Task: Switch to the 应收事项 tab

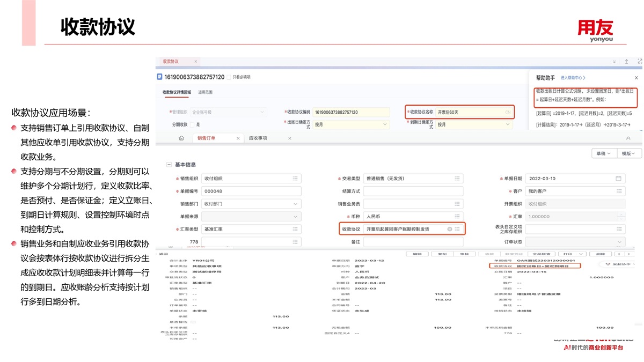Action: pos(258,138)
